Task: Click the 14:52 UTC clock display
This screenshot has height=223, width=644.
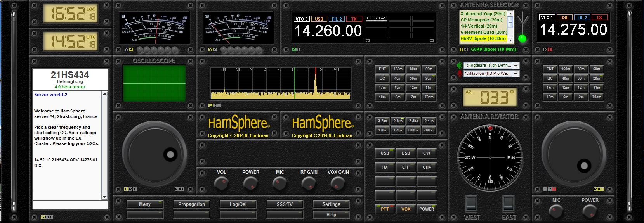Action: (x=70, y=41)
